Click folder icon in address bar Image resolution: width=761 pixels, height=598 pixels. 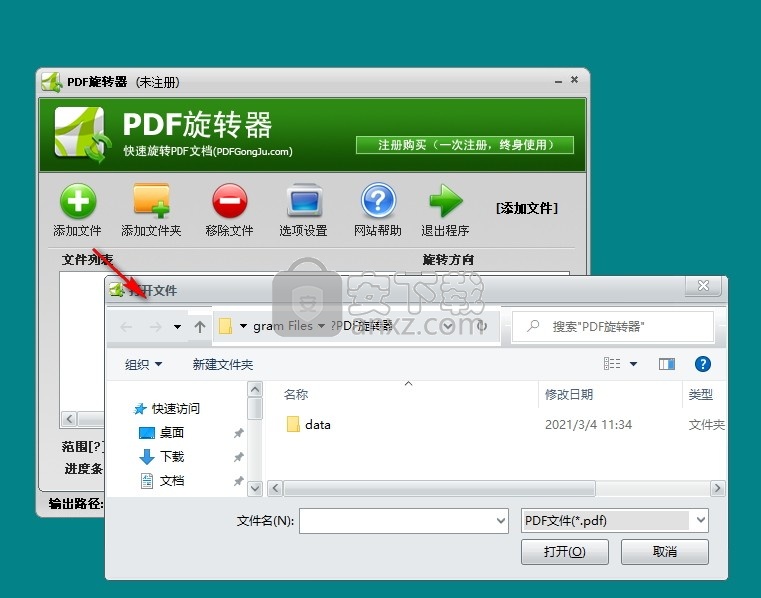tap(225, 326)
